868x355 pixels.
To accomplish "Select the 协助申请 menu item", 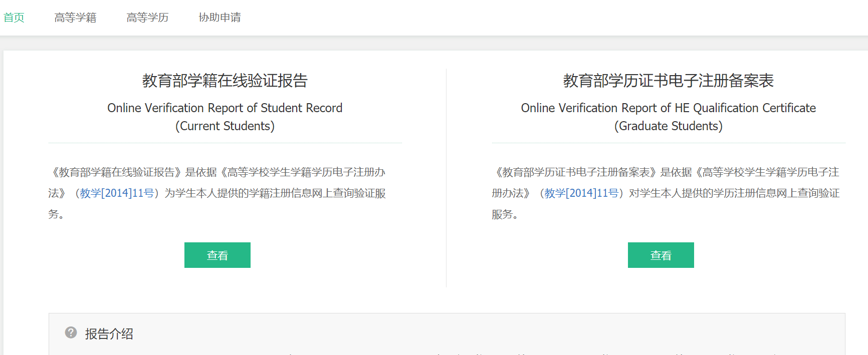I will tap(220, 18).
